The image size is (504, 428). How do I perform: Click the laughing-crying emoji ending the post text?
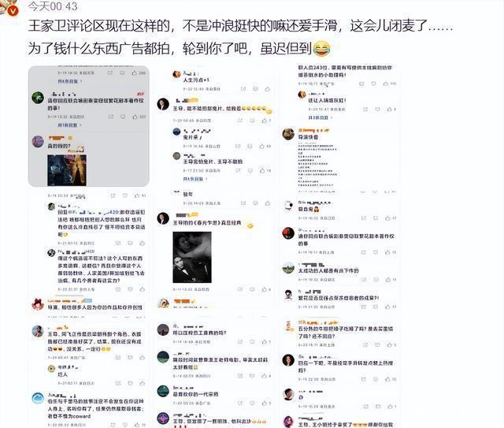click(x=321, y=49)
